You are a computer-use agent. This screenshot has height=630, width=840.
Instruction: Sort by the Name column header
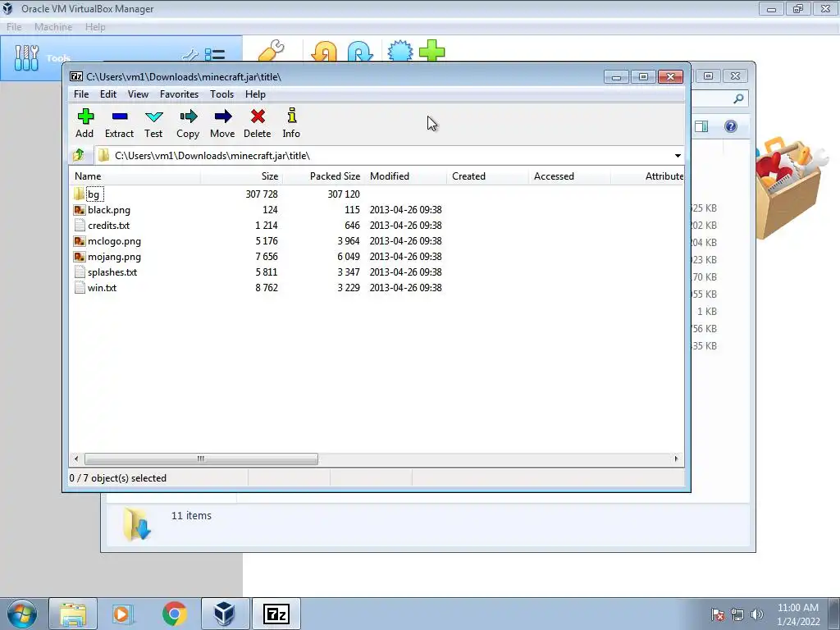tap(135, 176)
